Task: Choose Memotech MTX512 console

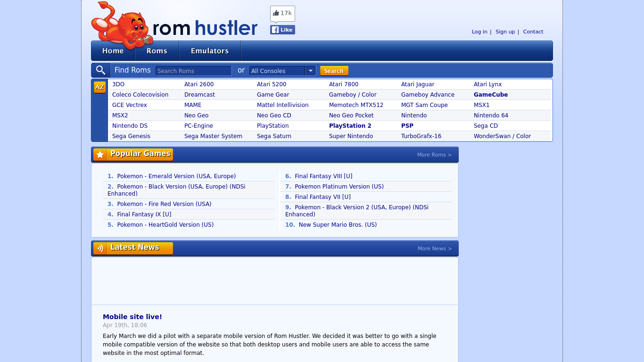Action: [356, 105]
